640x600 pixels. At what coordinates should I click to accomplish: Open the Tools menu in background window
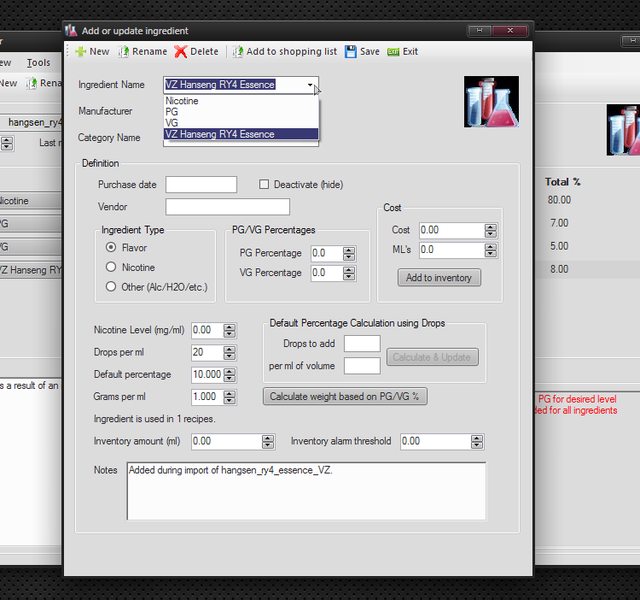(x=38, y=63)
